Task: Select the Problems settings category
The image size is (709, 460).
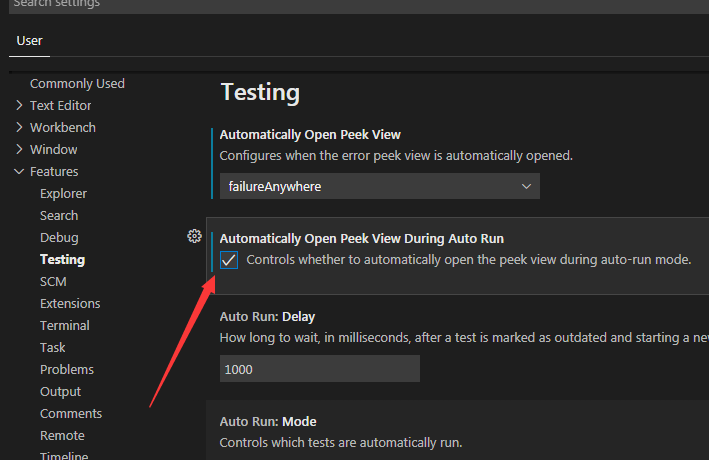Action: [x=66, y=369]
